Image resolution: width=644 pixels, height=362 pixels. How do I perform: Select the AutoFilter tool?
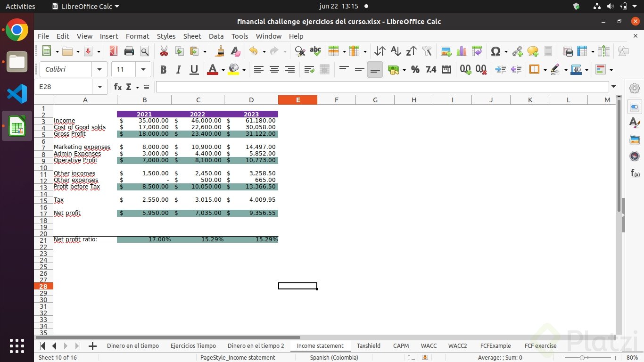click(x=427, y=51)
